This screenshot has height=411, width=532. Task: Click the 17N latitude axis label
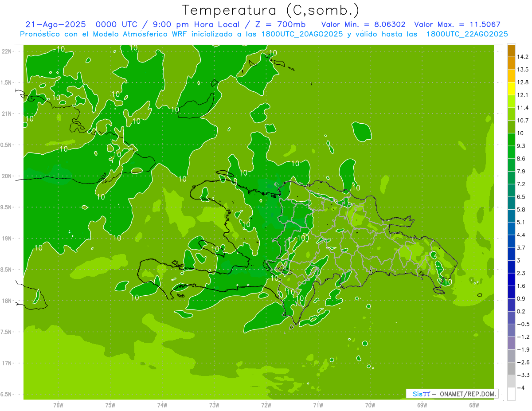pos(7,363)
